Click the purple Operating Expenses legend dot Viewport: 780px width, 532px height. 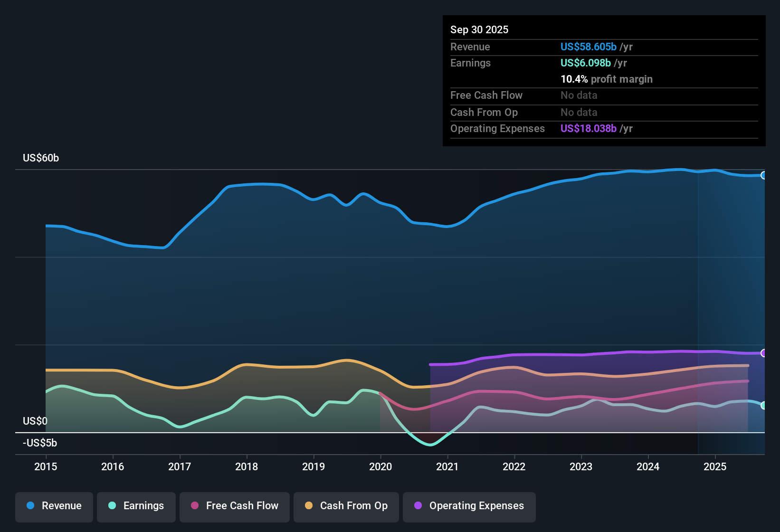click(x=417, y=506)
